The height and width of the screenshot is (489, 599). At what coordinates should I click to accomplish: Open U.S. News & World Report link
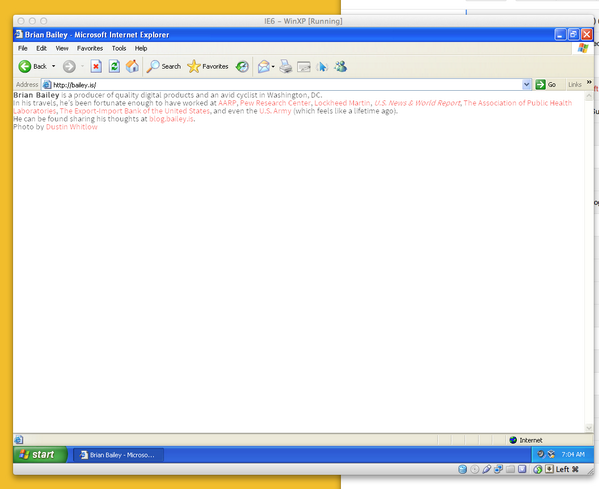pos(417,103)
